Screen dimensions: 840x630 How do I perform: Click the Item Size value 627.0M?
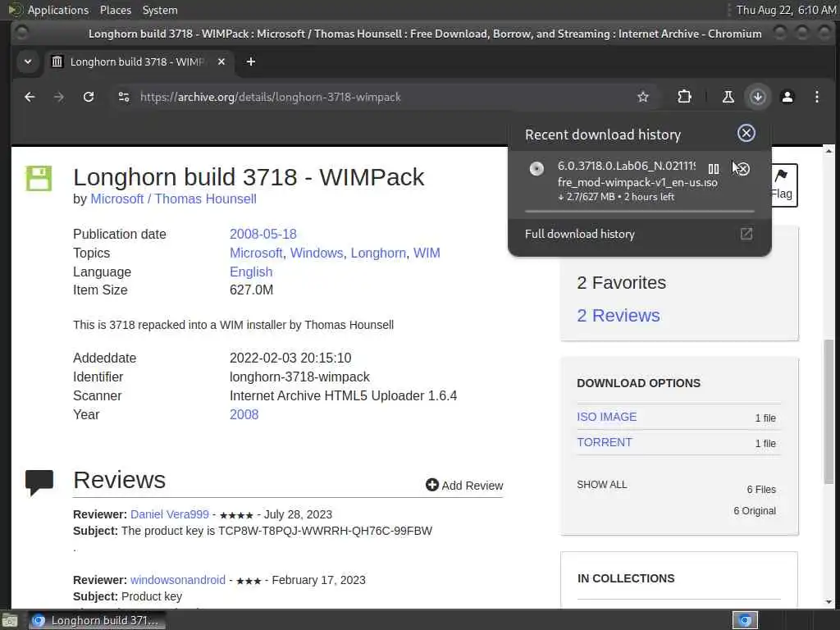251,290
